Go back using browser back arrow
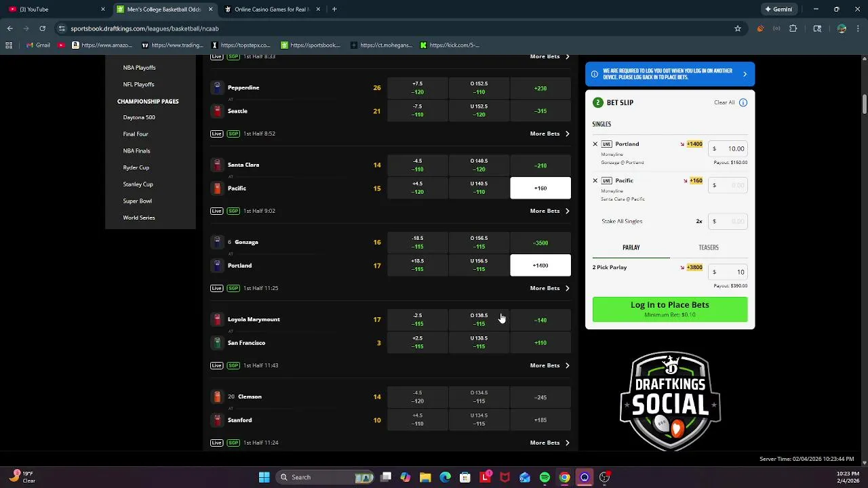This screenshot has height=488, width=868. point(9,28)
